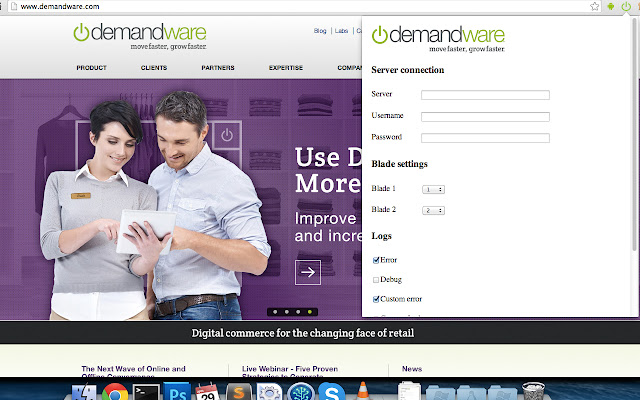The height and width of the screenshot is (400, 640).
Task: Open Photoshop from the dock
Action: (177, 392)
